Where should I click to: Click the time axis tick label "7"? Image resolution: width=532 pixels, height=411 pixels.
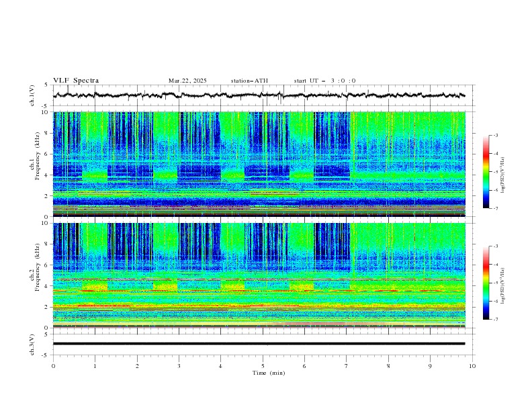[347, 366]
